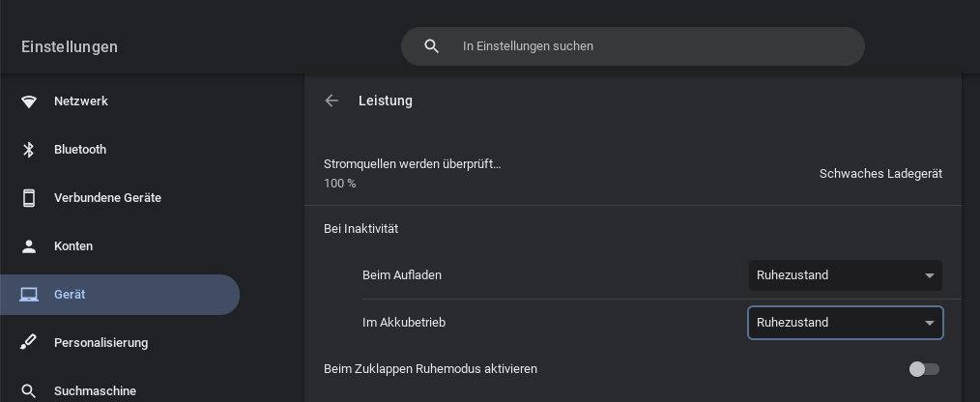980x402 pixels.
Task: Go back using arrow beside Leistung
Action: tap(331, 100)
